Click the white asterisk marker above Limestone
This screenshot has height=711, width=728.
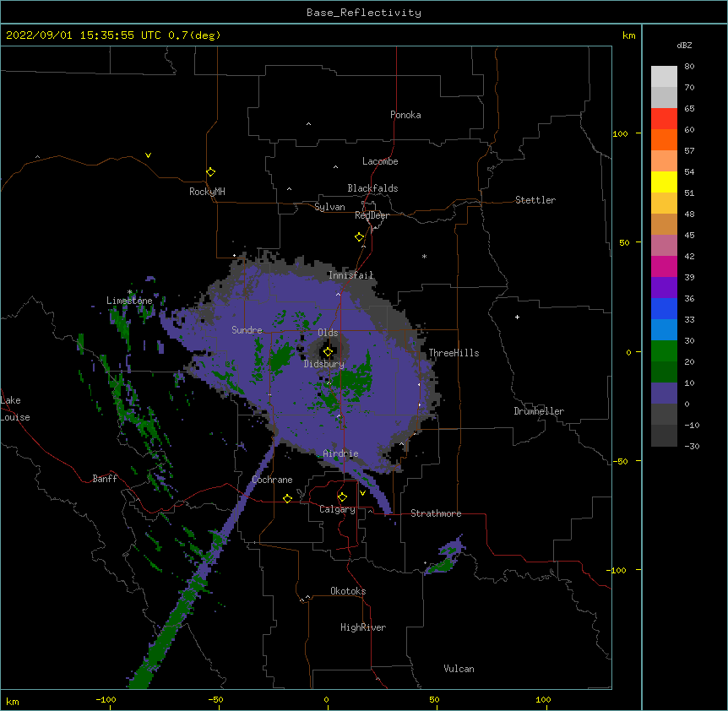coord(130,292)
